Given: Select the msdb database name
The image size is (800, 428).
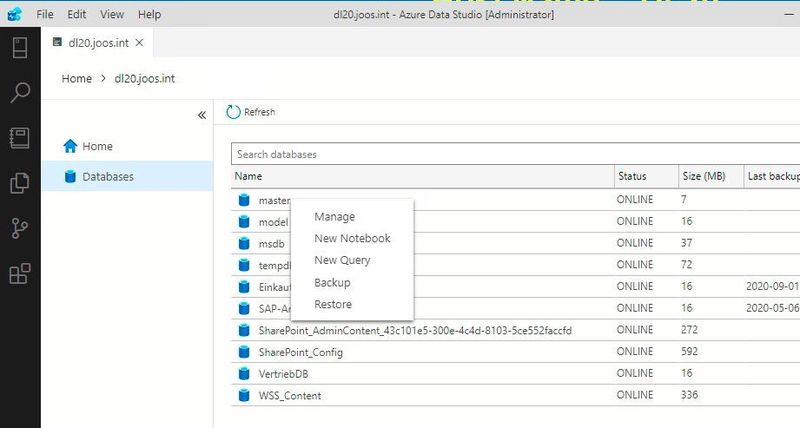Looking at the screenshot, I should point(271,244).
